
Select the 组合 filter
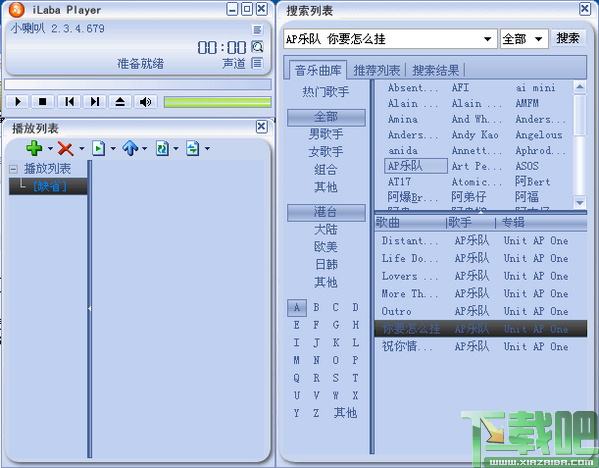click(326, 169)
